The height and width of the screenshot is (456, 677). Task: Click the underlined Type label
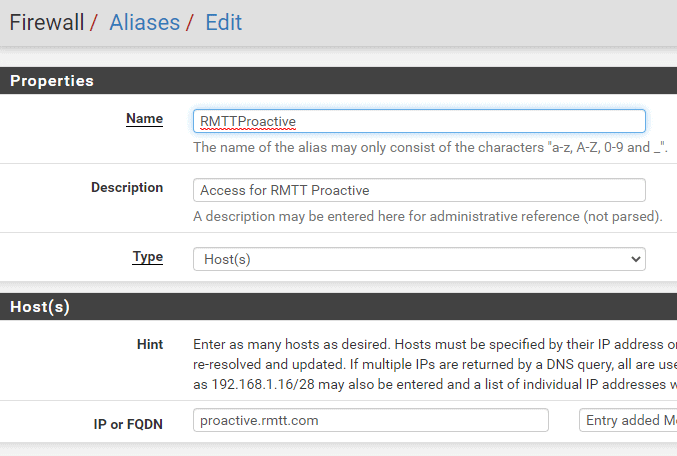coord(147,257)
